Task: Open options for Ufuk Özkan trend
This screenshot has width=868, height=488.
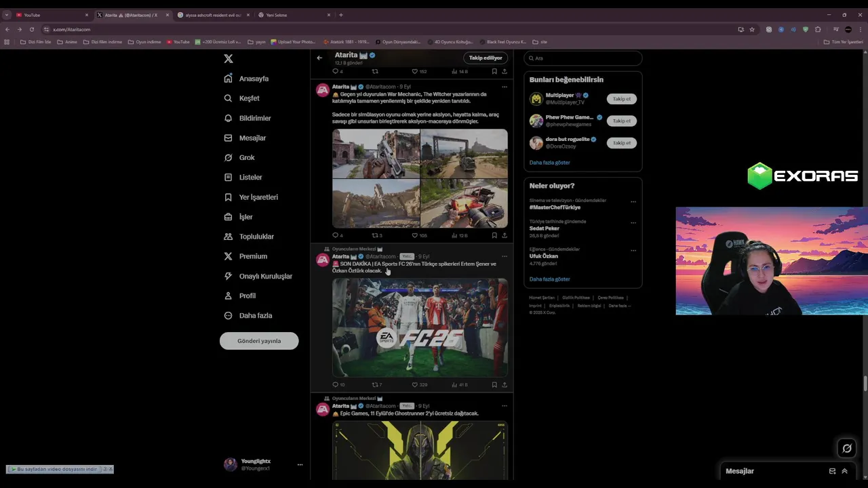Action: tap(633, 250)
